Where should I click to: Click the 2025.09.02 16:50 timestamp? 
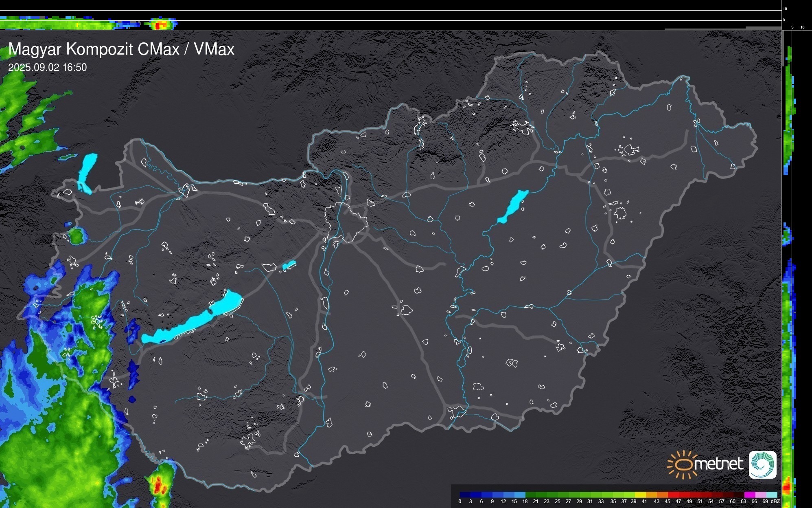(x=48, y=68)
